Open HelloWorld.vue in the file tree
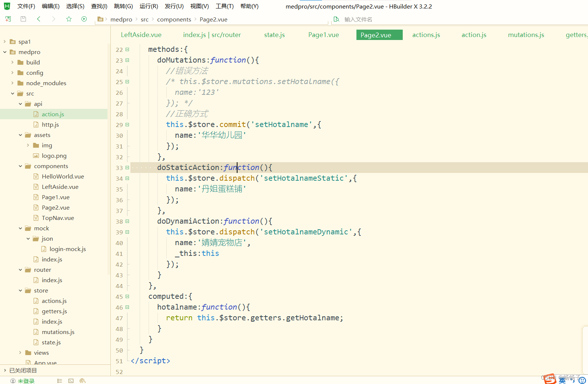The width and height of the screenshot is (588, 384). [63, 176]
